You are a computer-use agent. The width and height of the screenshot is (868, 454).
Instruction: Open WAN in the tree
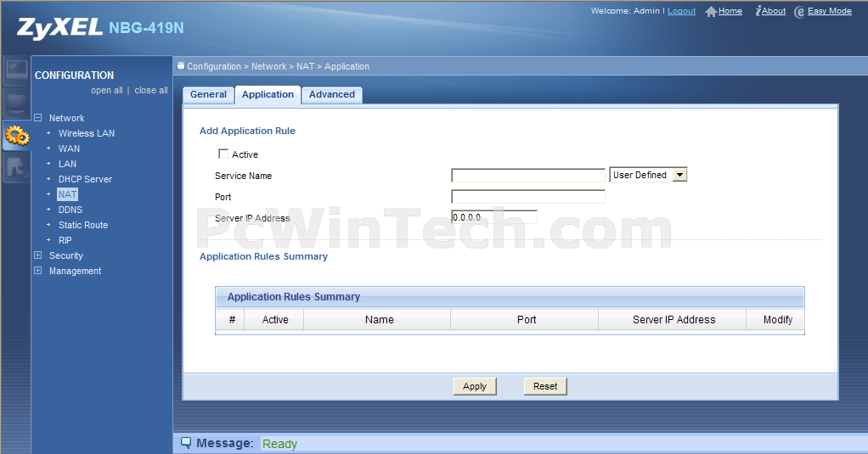click(x=69, y=149)
